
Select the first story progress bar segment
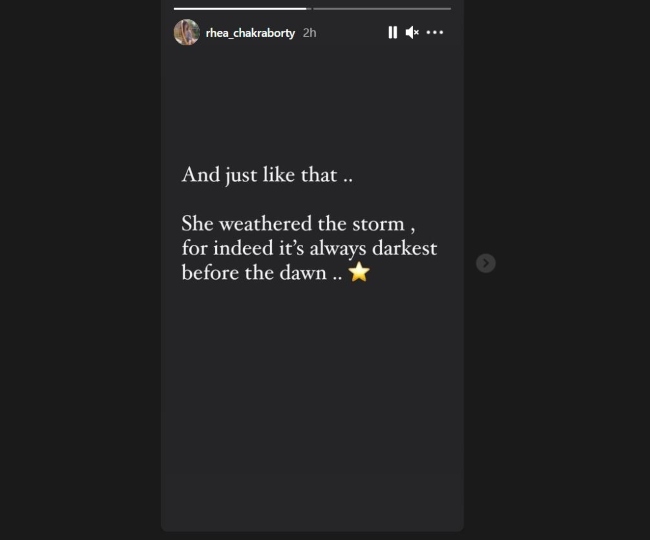coord(242,8)
